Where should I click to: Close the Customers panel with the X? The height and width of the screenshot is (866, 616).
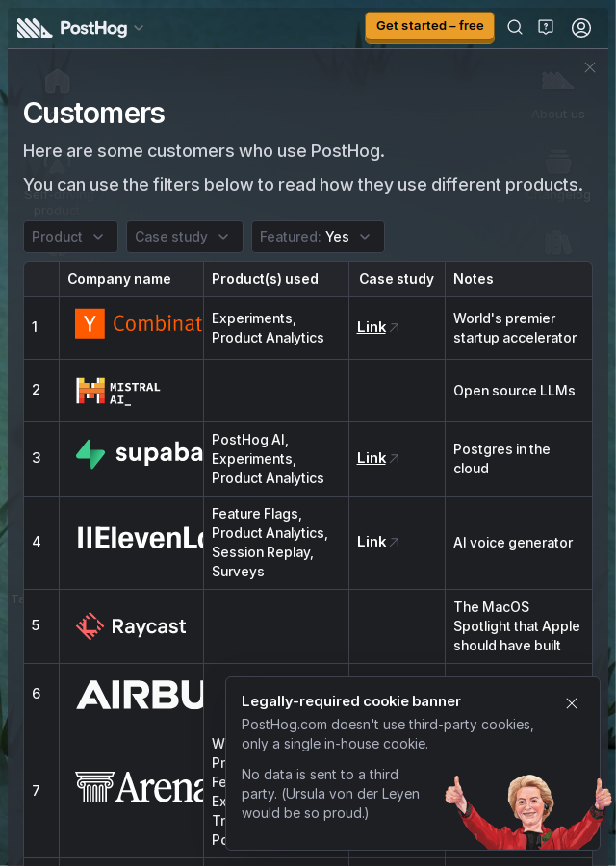pyautogui.click(x=590, y=67)
